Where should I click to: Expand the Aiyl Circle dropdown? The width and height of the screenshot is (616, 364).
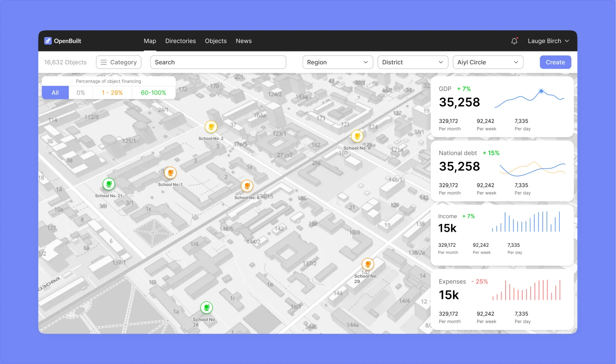[x=488, y=62]
